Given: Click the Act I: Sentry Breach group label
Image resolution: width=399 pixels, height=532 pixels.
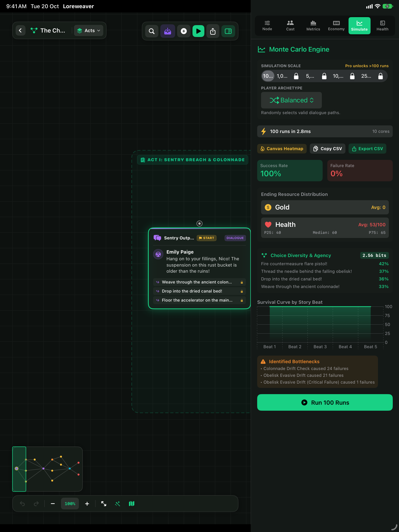Looking at the screenshot, I should click(x=192, y=160).
